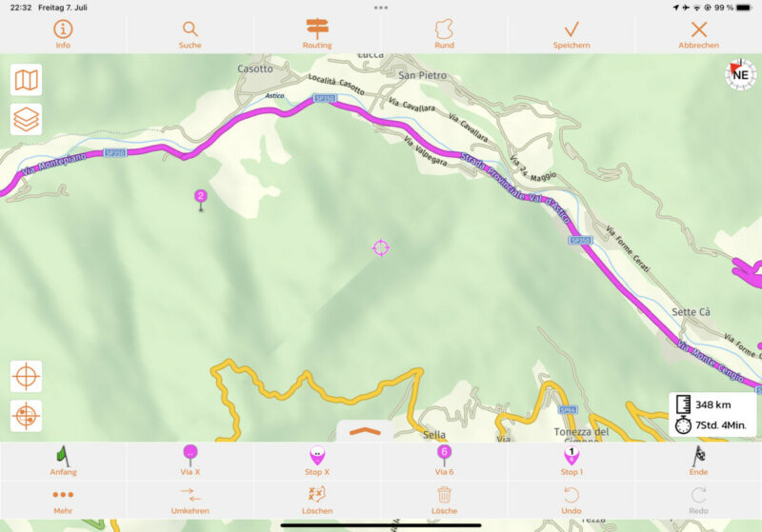Cancel editing with Abbrechen
Viewport: 762px width, 532px height.
tap(698, 34)
